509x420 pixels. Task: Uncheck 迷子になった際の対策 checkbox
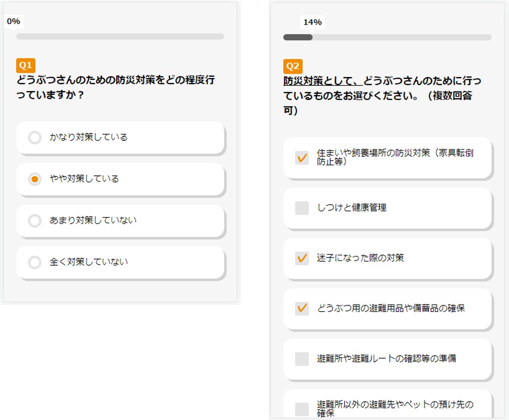(x=302, y=258)
